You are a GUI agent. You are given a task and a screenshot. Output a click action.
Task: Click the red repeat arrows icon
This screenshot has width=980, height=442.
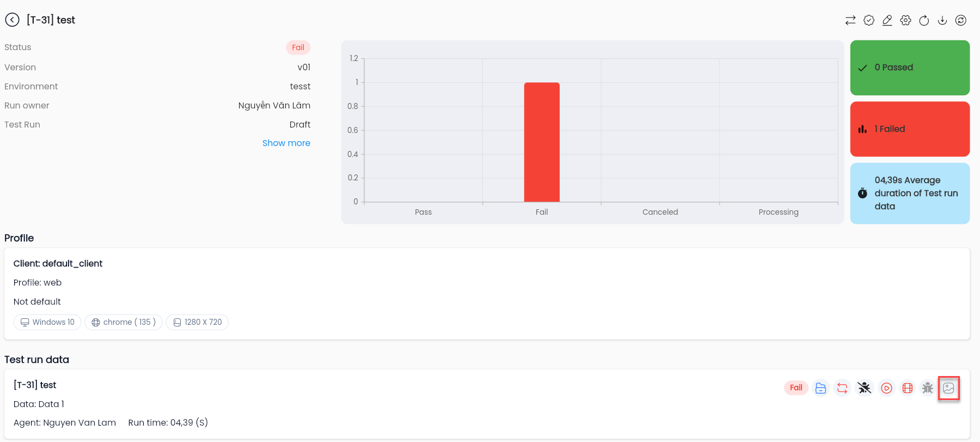pyautogui.click(x=842, y=388)
